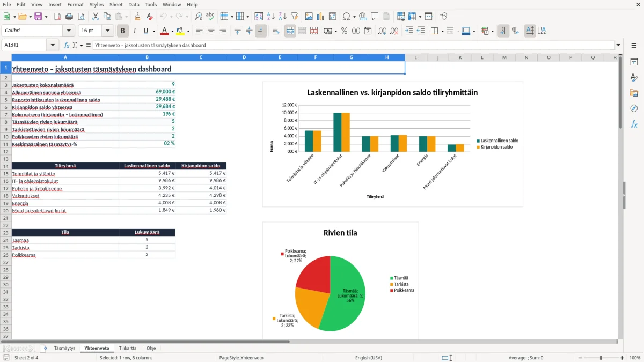Image resolution: width=644 pixels, height=362 pixels.
Task: Click the Cut scissors icon
Action: 96,17
